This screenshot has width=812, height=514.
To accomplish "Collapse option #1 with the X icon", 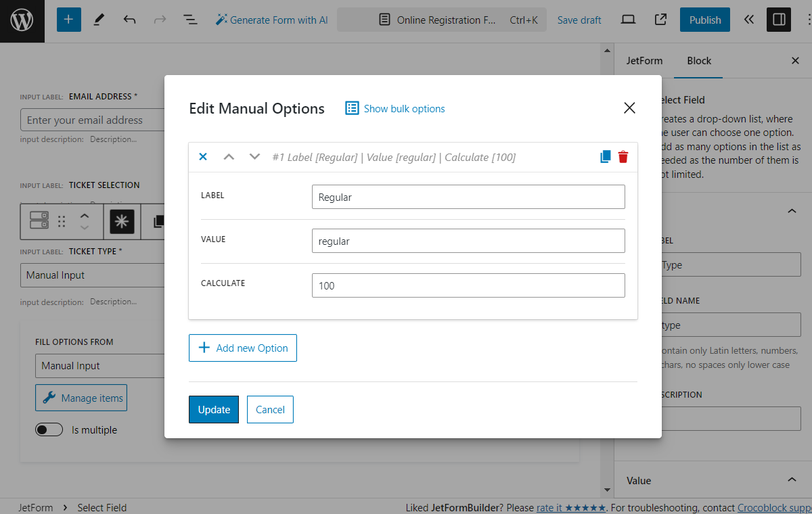I will click(x=202, y=157).
